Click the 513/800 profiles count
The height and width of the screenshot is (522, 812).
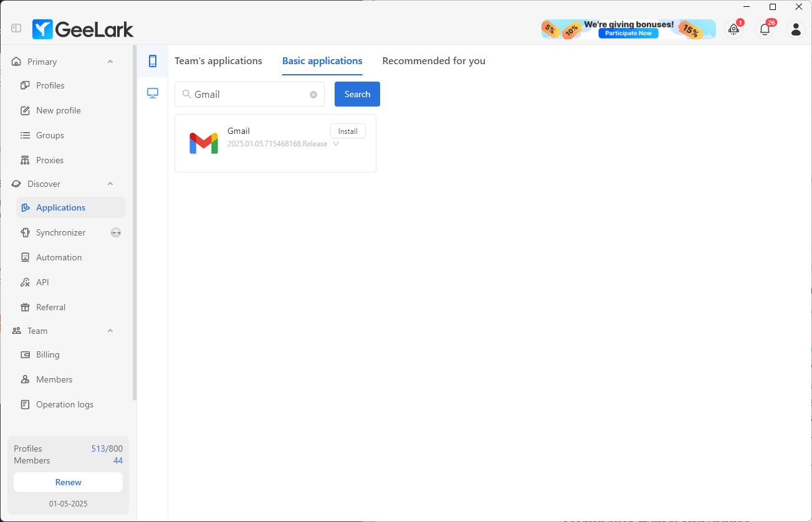[107, 448]
